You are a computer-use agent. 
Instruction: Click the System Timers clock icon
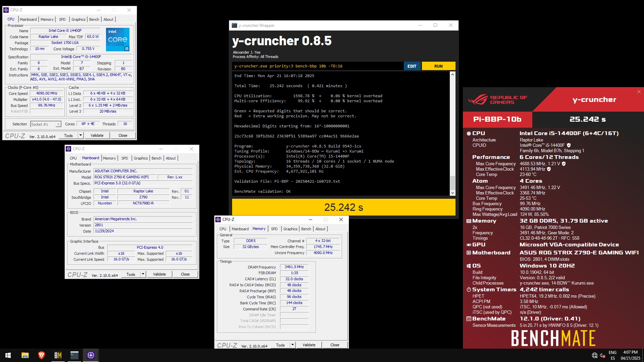[x=469, y=290]
